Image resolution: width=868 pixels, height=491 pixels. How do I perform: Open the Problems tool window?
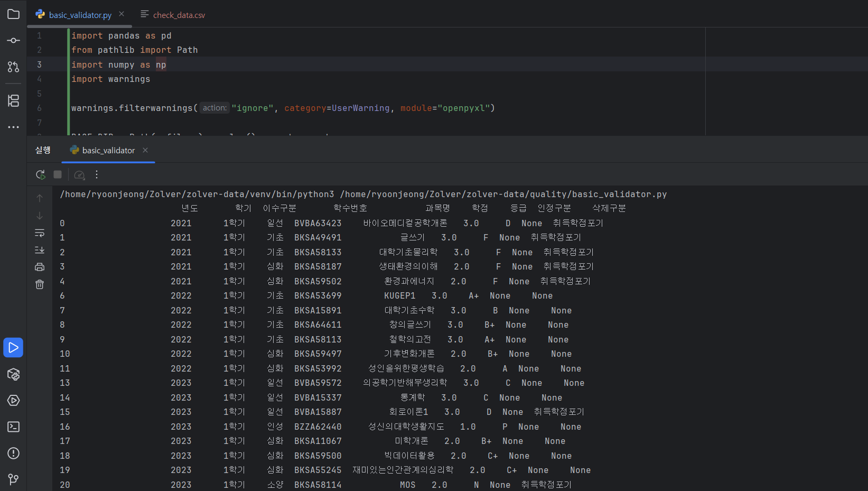tap(13, 453)
